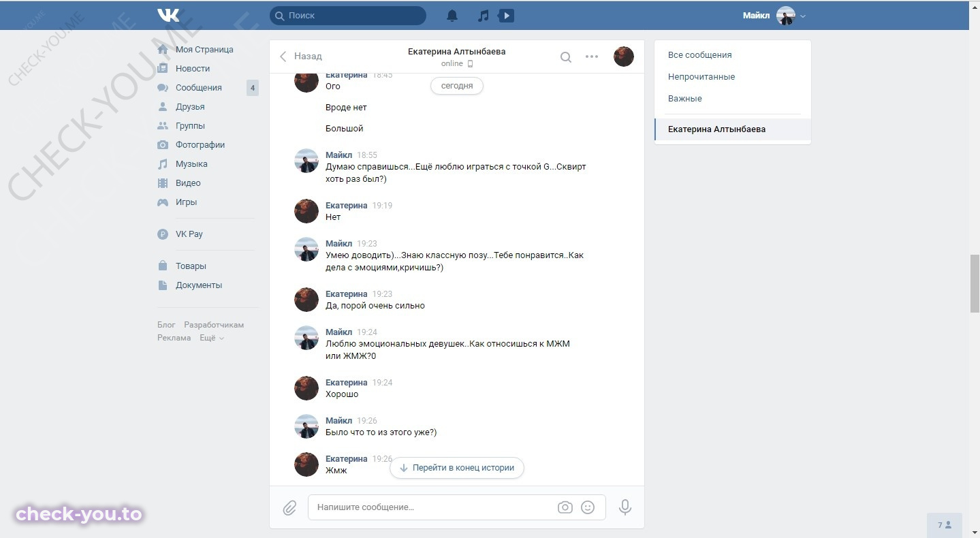
Task: Select Екатерина Алтынбаева conversation tab
Action: point(733,129)
